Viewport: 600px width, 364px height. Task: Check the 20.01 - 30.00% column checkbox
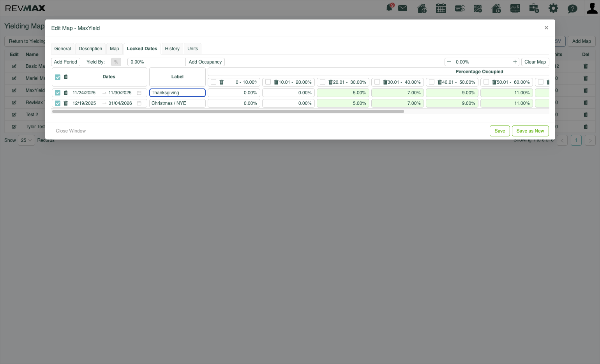[323, 82]
